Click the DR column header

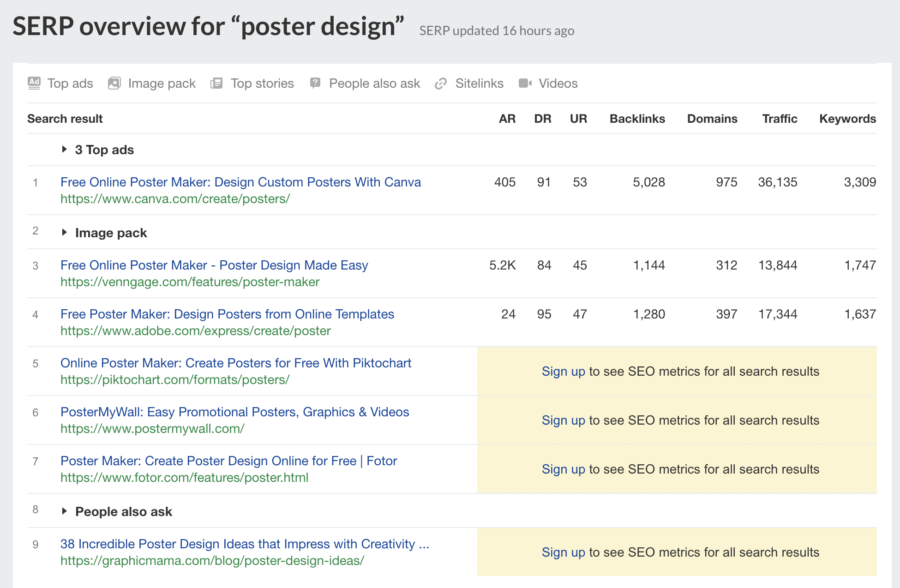(x=543, y=119)
